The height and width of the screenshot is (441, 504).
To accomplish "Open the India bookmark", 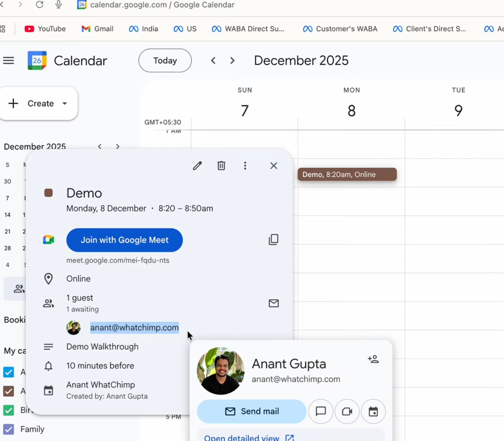I will click(143, 29).
